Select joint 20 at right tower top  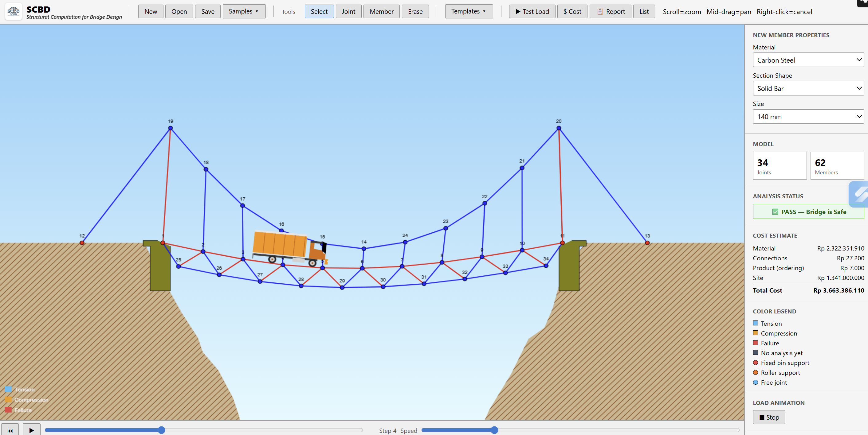click(x=559, y=128)
